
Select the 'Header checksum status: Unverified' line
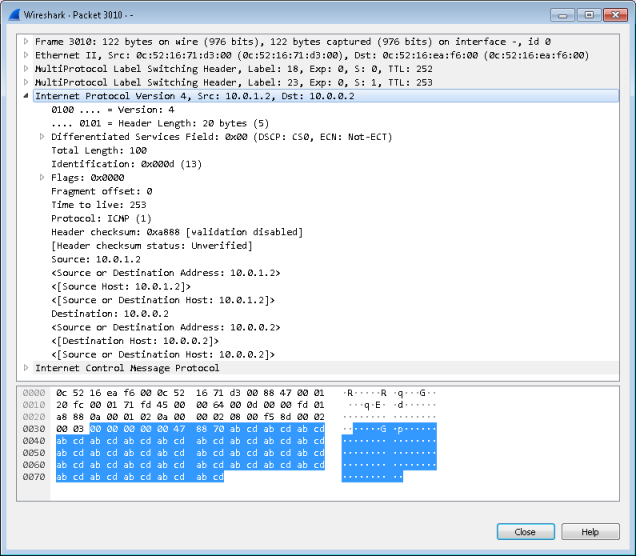pyautogui.click(x=152, y=245)
